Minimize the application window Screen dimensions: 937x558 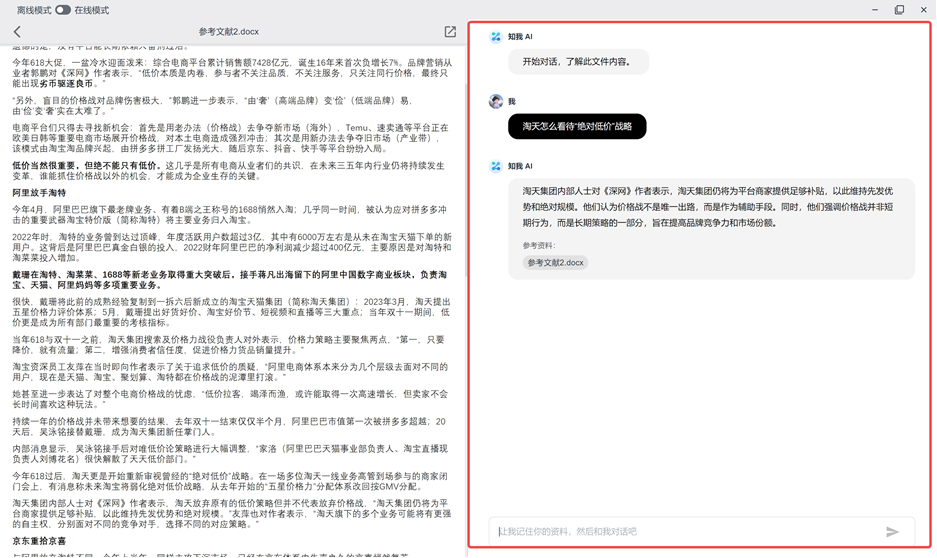pos(875,10)
